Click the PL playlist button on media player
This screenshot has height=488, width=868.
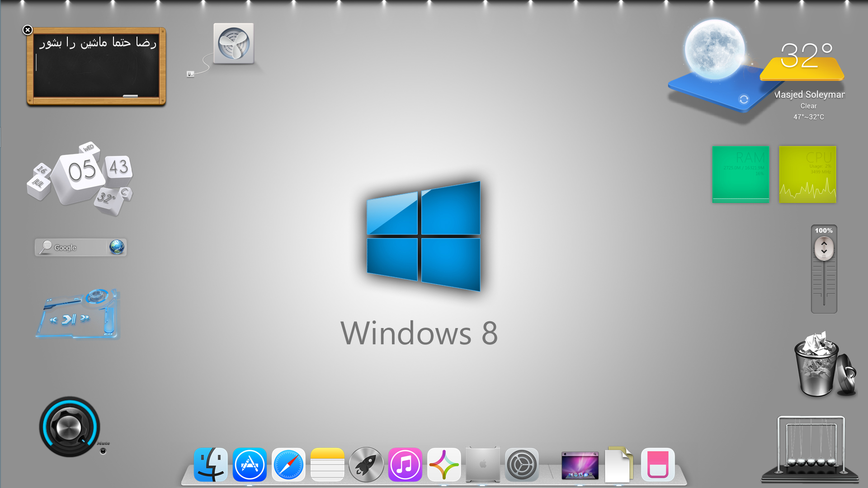(x=76, y=299)
